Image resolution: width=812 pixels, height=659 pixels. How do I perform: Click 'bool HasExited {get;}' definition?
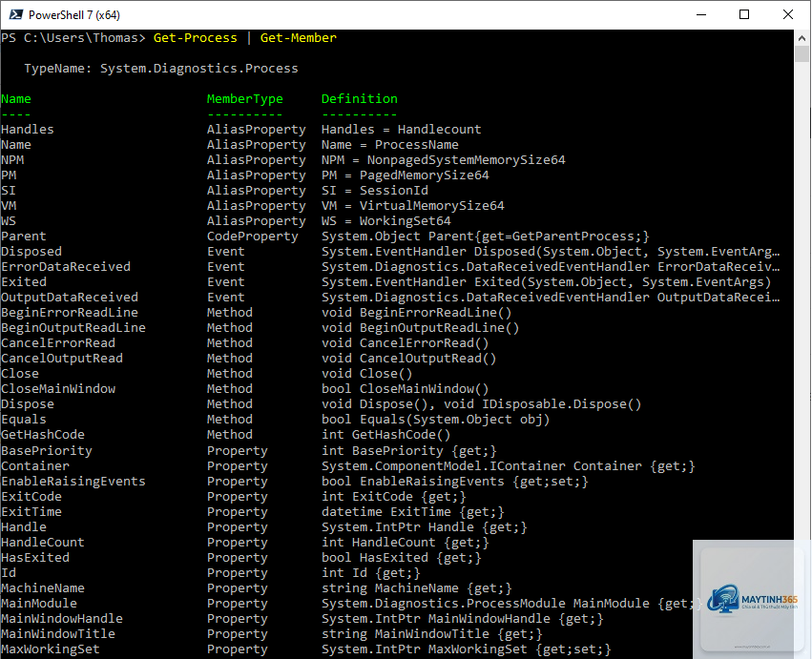(x=402, y=558)
